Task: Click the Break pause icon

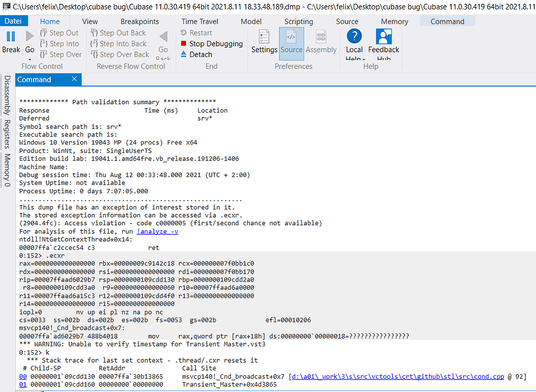Action: coord(10,36)
